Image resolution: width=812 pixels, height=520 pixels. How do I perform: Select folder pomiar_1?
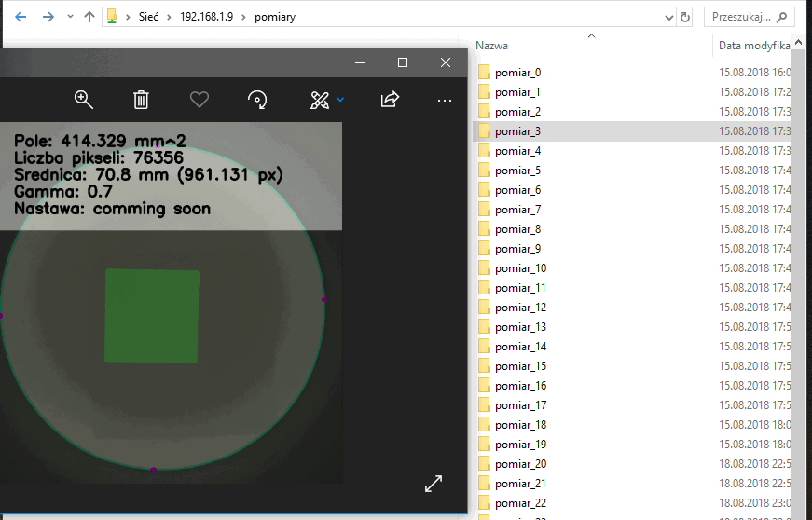(x=517, y=92)
